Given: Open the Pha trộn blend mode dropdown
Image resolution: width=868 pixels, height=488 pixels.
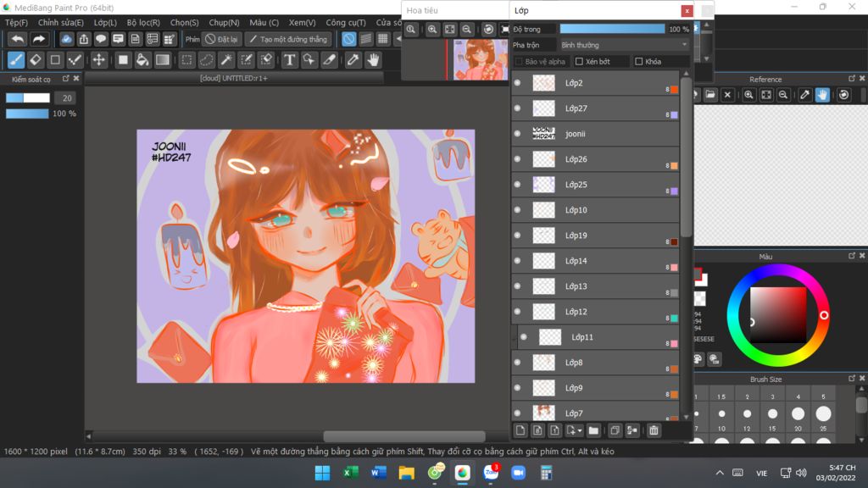Looking at the screenshot, I should pyautogui.click(x=624, y=45).
